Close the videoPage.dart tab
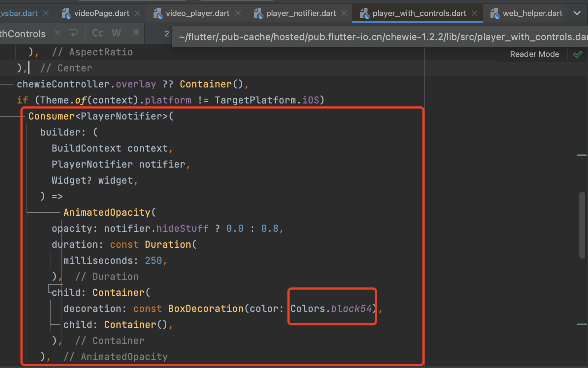 click(x=138, y=13)
